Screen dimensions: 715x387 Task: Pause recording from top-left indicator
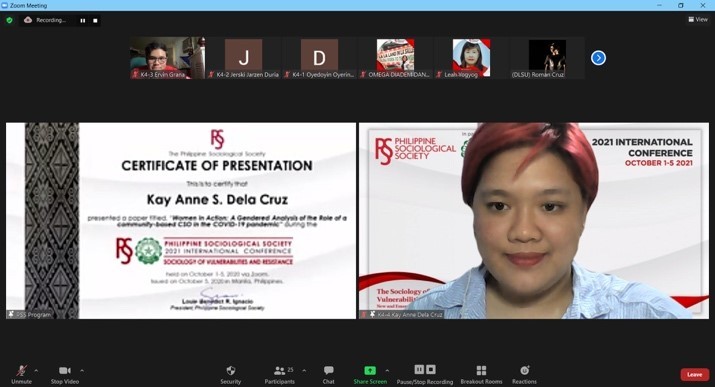coord(83,21)
